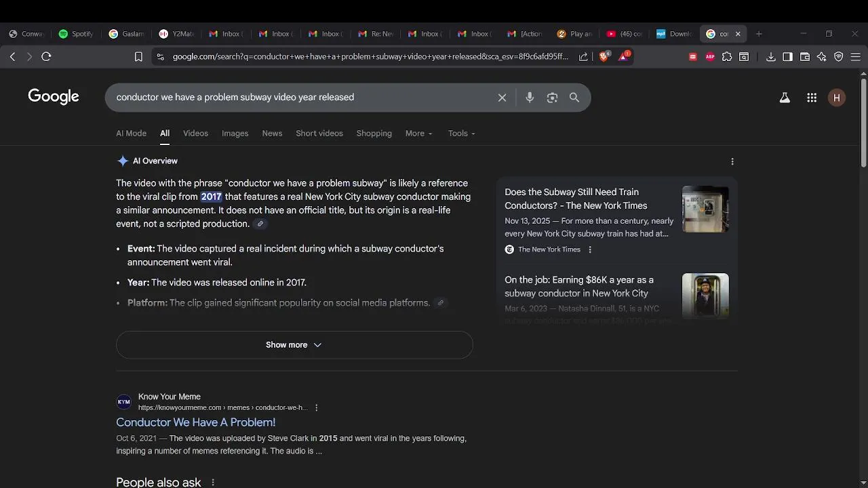Open site information icon in address bar
This screenshot has width=868, height=488.
point(160,57)
